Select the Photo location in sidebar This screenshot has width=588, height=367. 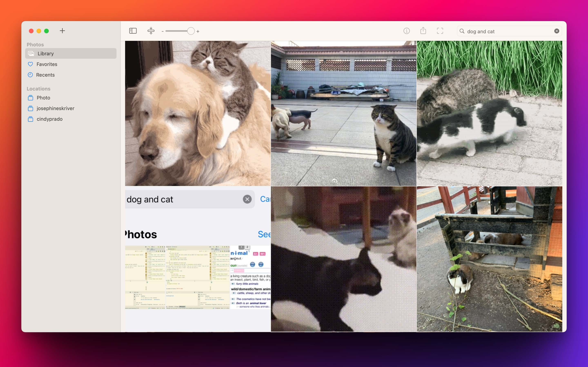(x=44, y=98)
